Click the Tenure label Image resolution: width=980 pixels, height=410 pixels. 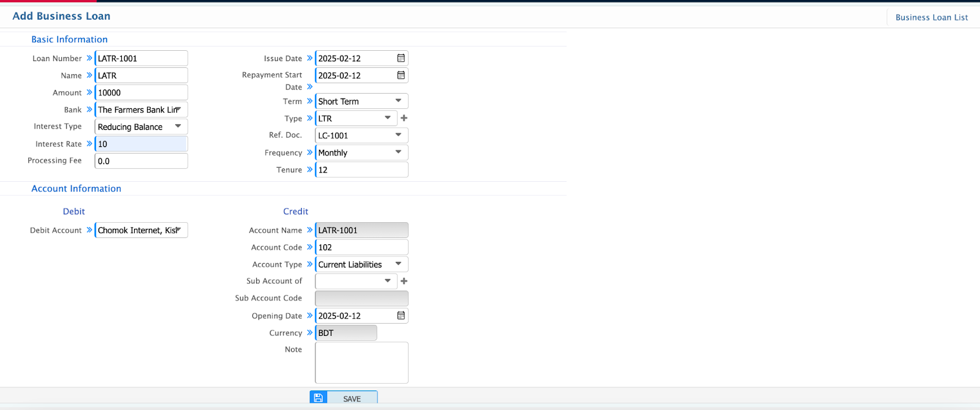coord(289,170)
